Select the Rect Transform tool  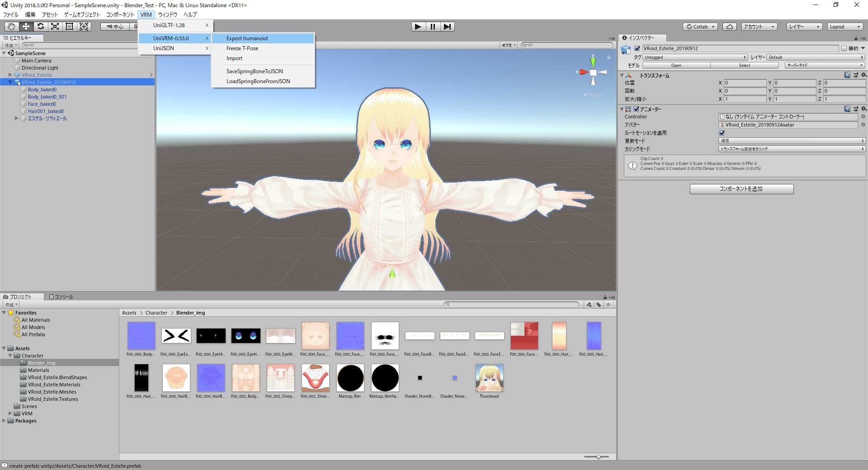tap(69, 27)
